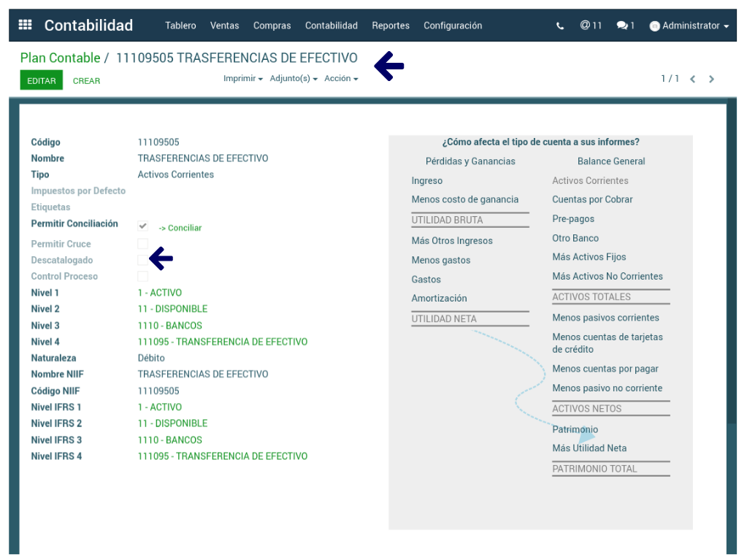This screenshot has width=747, height=560.
Task: Click the Administrator user avatar
Action: pos(654,26)
